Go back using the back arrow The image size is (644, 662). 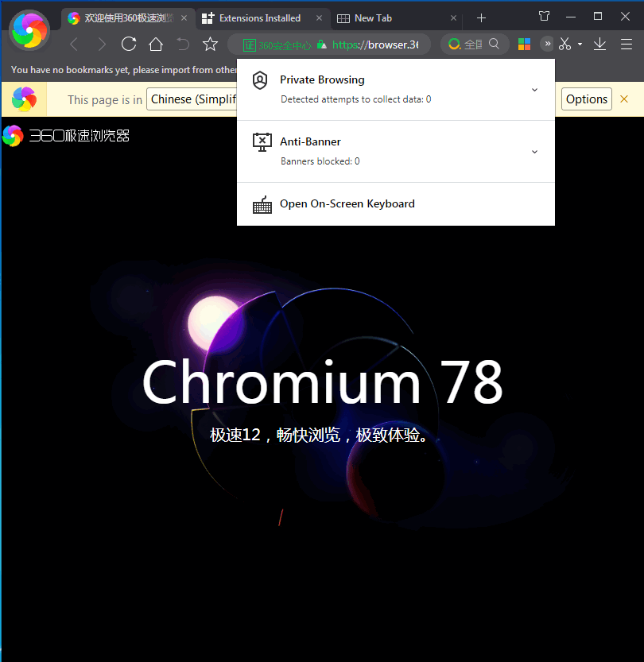[x=74, y=45]
